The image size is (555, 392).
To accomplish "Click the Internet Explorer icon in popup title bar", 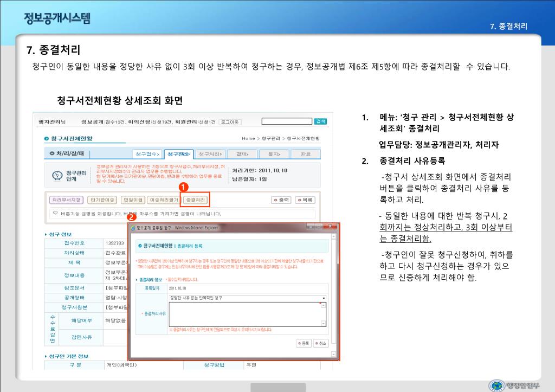I will click(x=133, y=228).
